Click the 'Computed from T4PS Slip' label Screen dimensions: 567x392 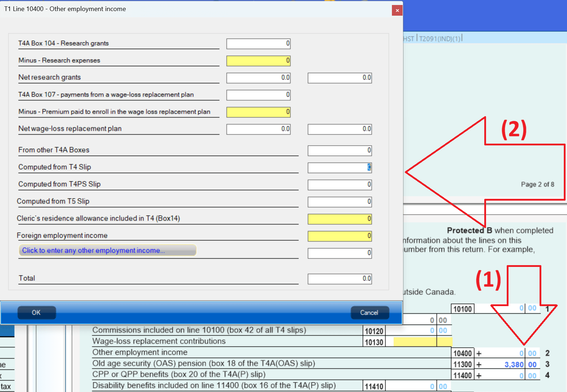60,184
